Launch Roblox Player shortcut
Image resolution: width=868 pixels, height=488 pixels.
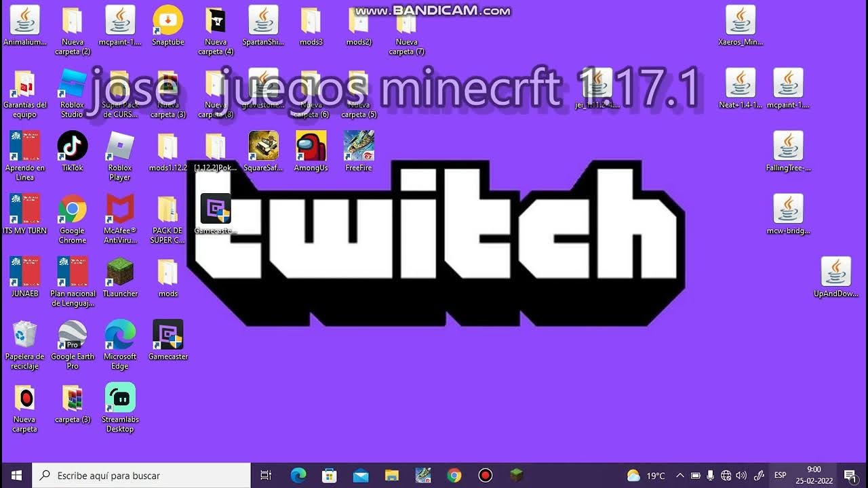(120, 146)
